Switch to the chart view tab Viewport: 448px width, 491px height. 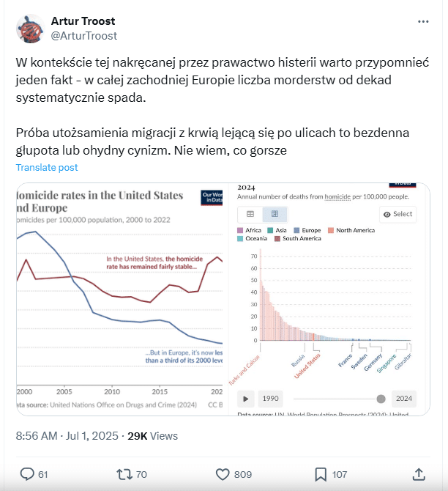coord(275,214)
